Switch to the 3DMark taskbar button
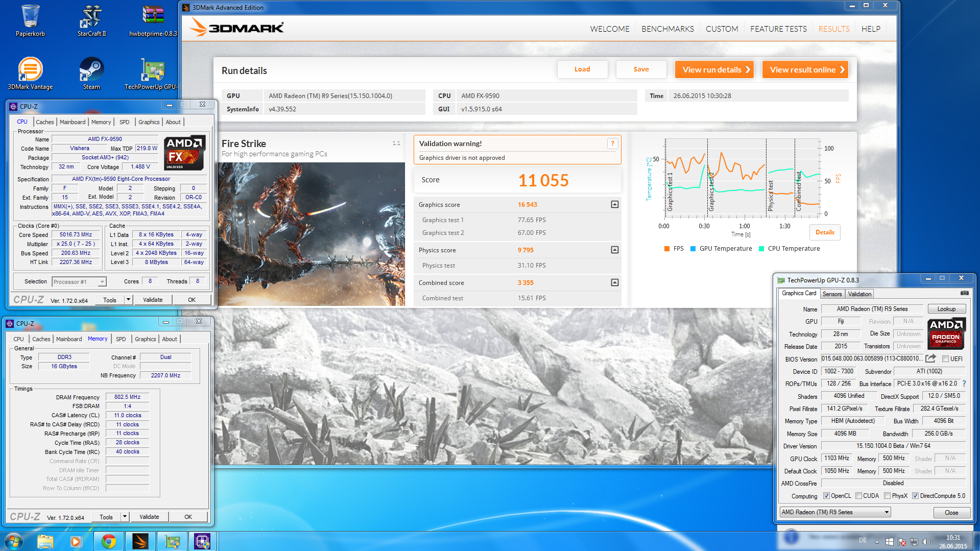Image resolution: width=980 pixels, height=551 pixels. (140, 541)
